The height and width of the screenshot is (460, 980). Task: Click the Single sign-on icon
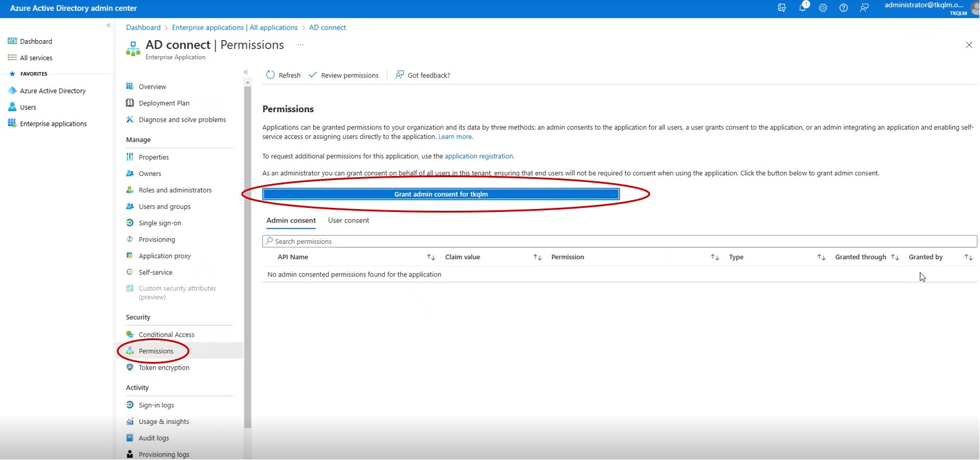point(130,223)
